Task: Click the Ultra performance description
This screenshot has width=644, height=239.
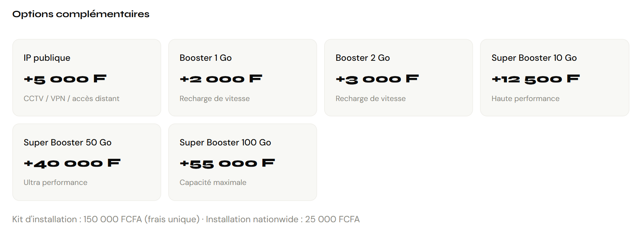Action: (56, 182)
